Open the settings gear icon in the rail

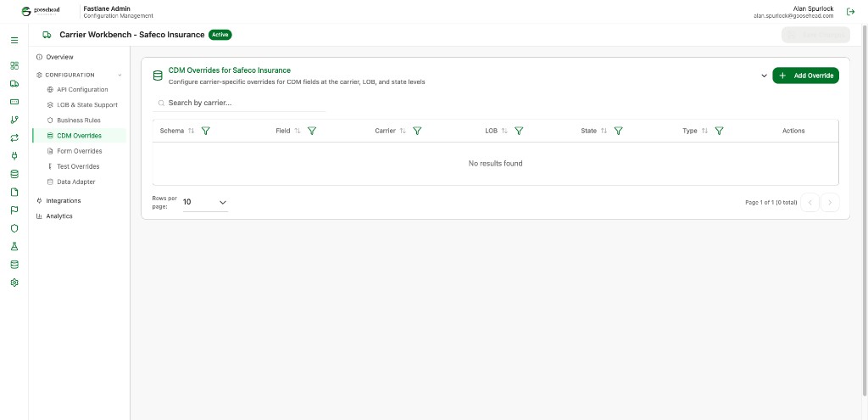[x=14, y=283]
